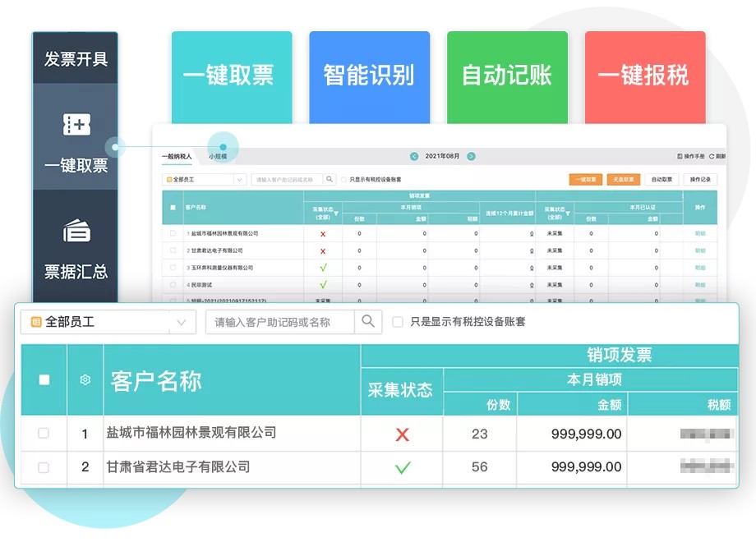Check the box for row 2 甘肃省君达电子有限公司 enlarged
This screenshot has width=756, height=542.
pos(44,466)
